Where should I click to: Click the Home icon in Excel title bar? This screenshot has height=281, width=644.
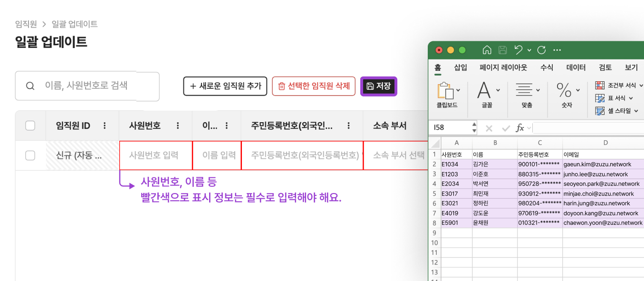tap(487, 50)
